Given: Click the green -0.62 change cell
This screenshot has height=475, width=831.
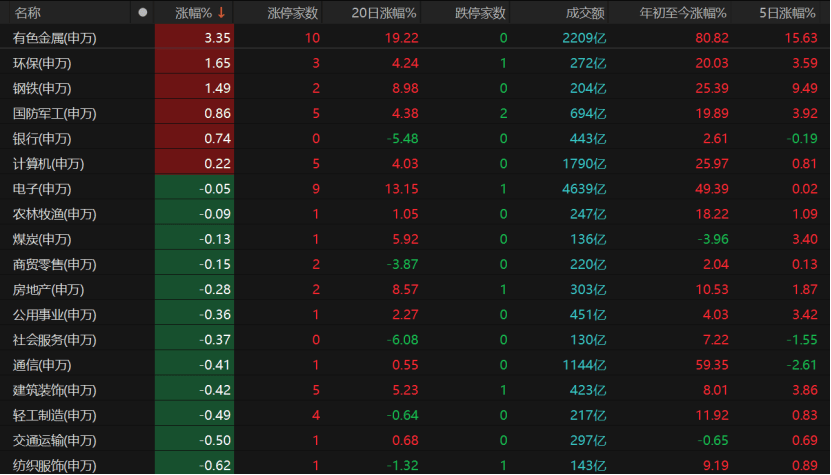Looking at the screenshot, I should pyautogui.click(x=214, y=465).
